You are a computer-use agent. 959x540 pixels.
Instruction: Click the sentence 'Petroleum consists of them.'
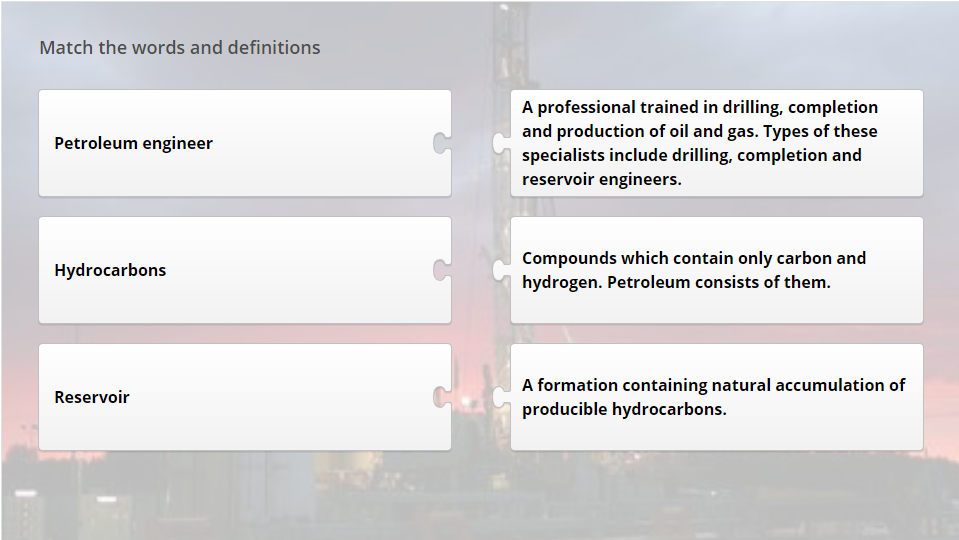(719, 283)
